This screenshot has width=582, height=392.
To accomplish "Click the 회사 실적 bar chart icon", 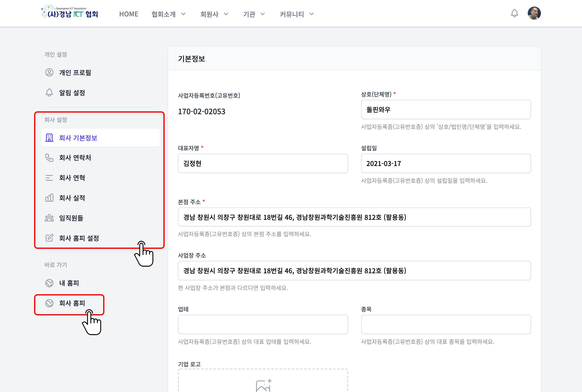I will pyautogui.click(x=49, y=198).
